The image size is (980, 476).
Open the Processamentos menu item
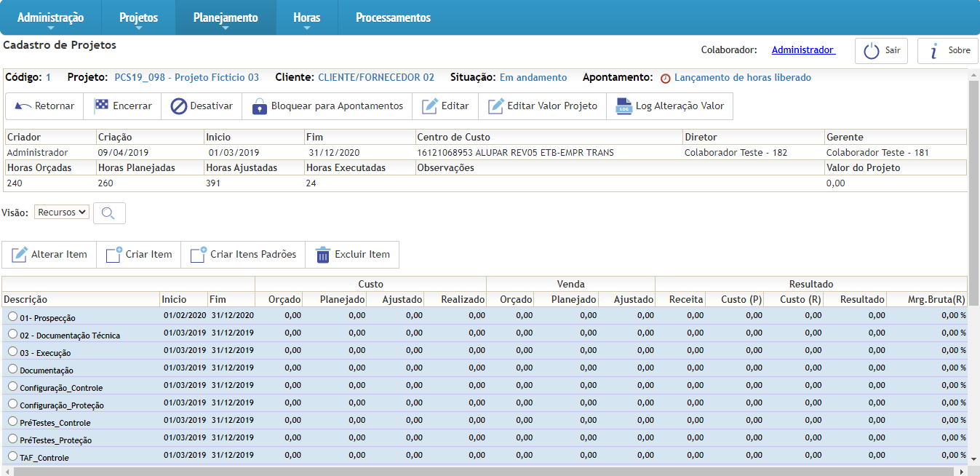pyautogui.click(x=393, y=17)
